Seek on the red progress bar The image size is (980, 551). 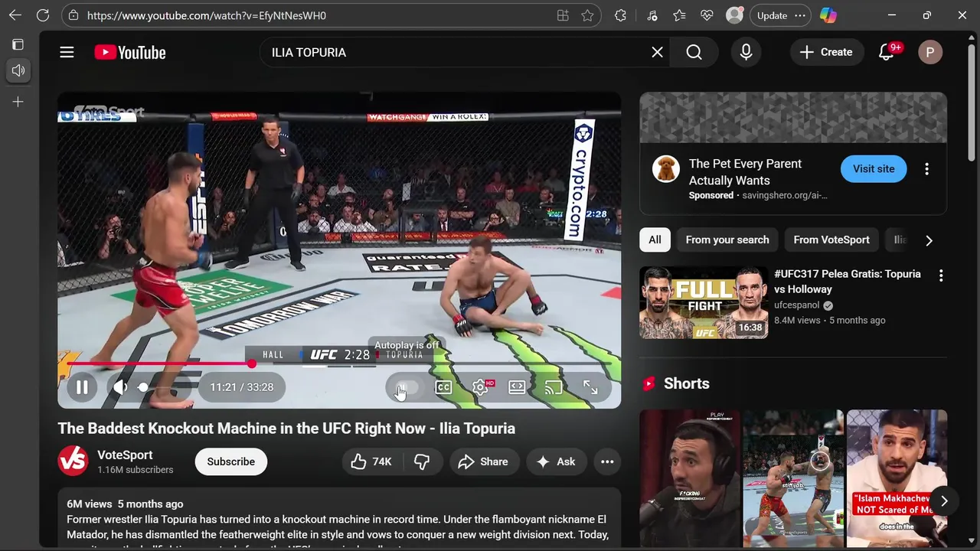(x=339, y=364)
